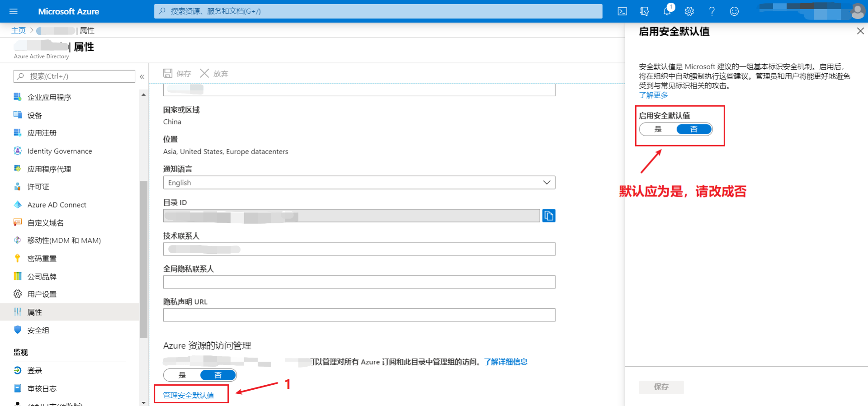Click the Devices icon in sidebar
Viewport: 868px width, 406px height.
click(x=18, y=115)
